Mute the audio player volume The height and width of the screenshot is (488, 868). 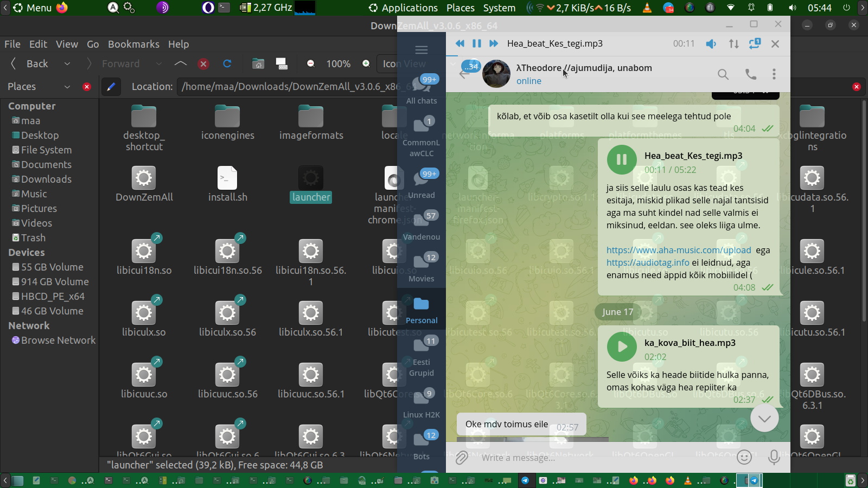click(x=711, y=44)
